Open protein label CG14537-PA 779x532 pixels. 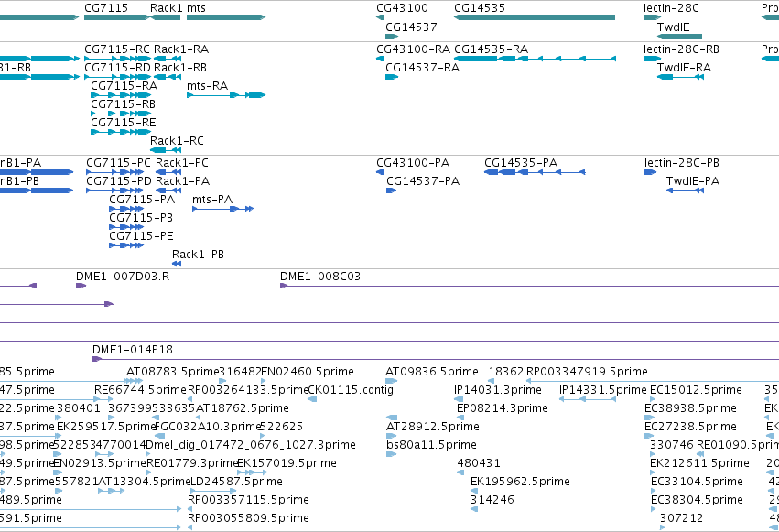click(423, 181)
